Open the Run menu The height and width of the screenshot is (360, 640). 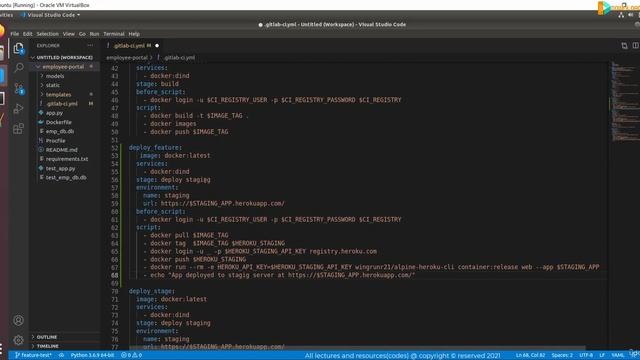(94, 34)
